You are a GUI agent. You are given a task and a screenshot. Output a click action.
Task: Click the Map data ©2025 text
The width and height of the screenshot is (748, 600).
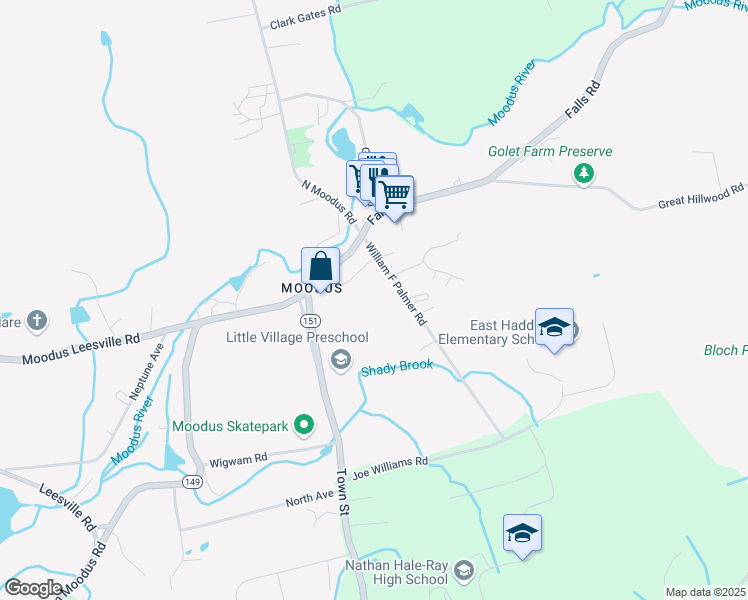(x=706, y=592)
